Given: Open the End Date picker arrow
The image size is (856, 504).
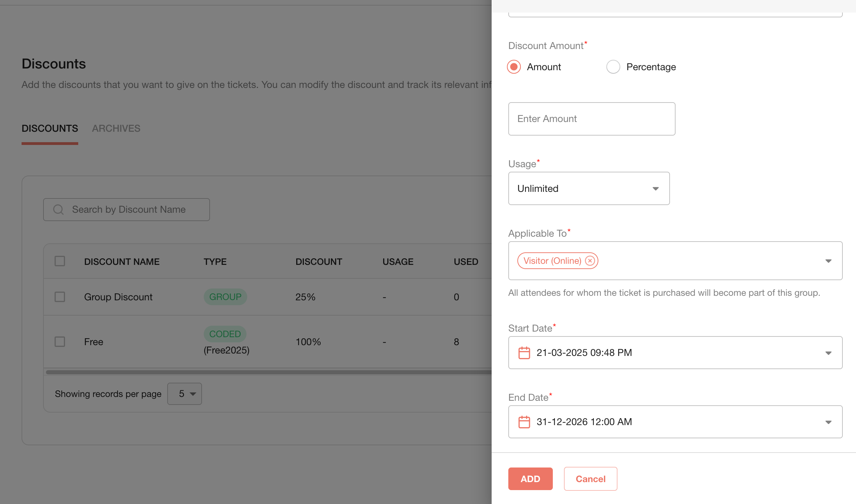Looking at the screenshot, I should pyautogui.click(x=828, y=422).
